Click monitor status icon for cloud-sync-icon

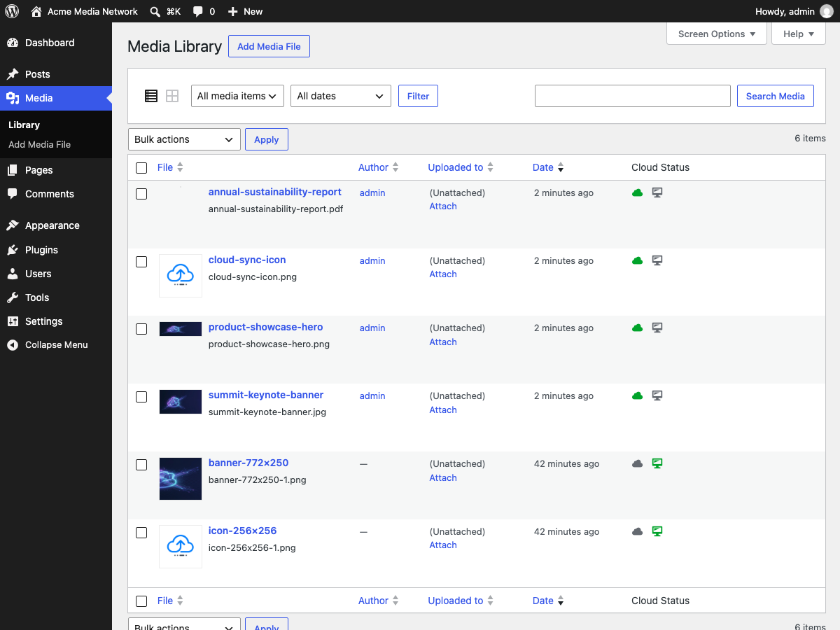point(657,260)
